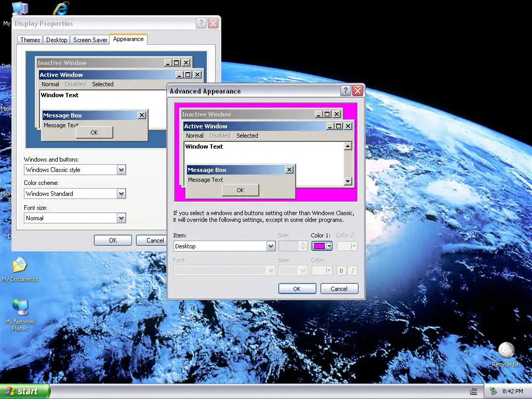Select the Appearance tab

[128, 39]
